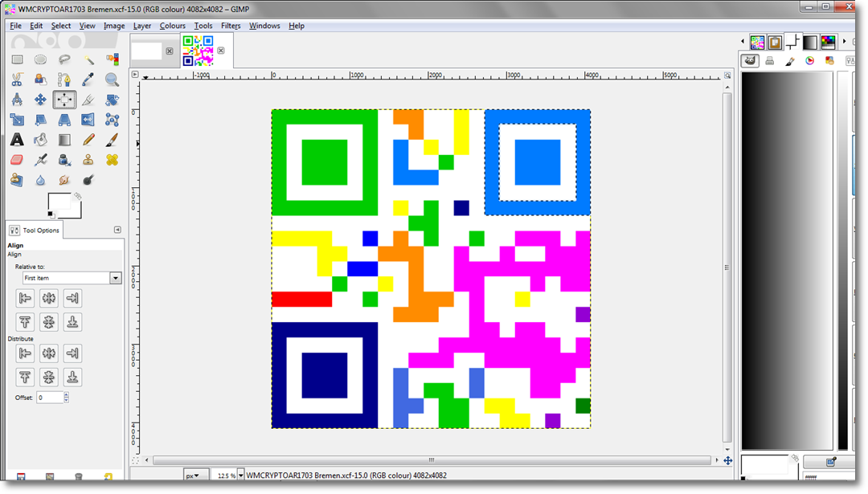Open the File menu
This screenshot has width=868, height=494.
[15, 26]
